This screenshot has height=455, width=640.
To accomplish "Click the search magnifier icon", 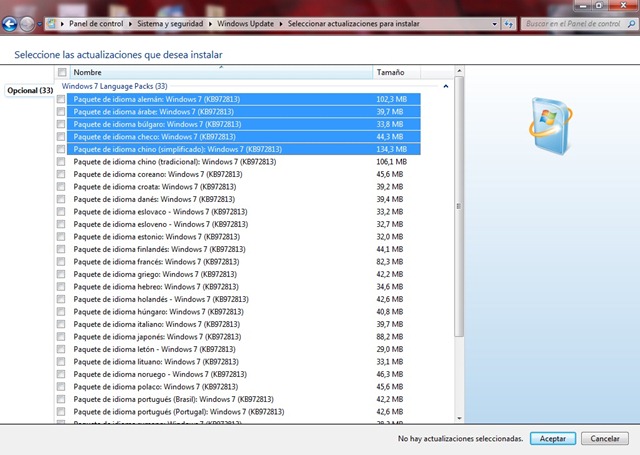I will click(x=631, y=24).
